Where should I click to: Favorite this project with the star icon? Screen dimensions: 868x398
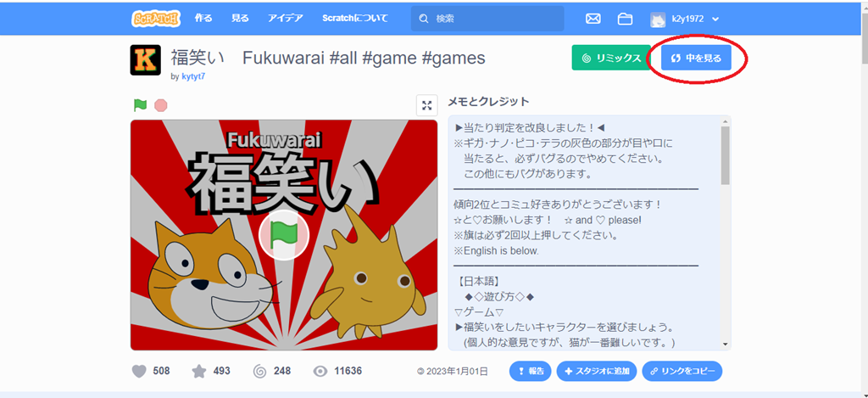click(x=198, y=371)
